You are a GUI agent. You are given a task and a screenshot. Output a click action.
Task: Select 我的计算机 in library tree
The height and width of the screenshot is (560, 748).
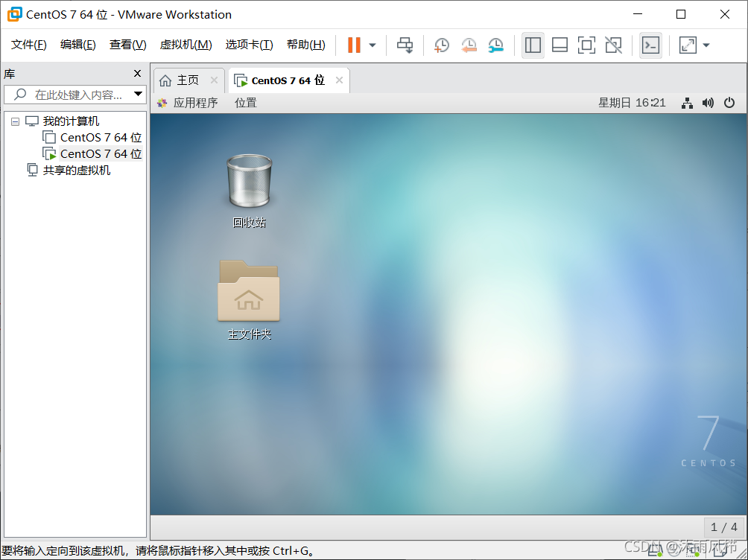71,121
